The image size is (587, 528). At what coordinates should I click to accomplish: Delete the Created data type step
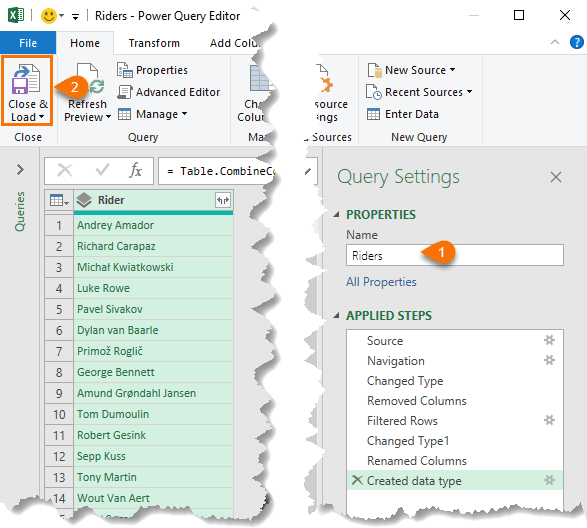click(x=357, y=480)
